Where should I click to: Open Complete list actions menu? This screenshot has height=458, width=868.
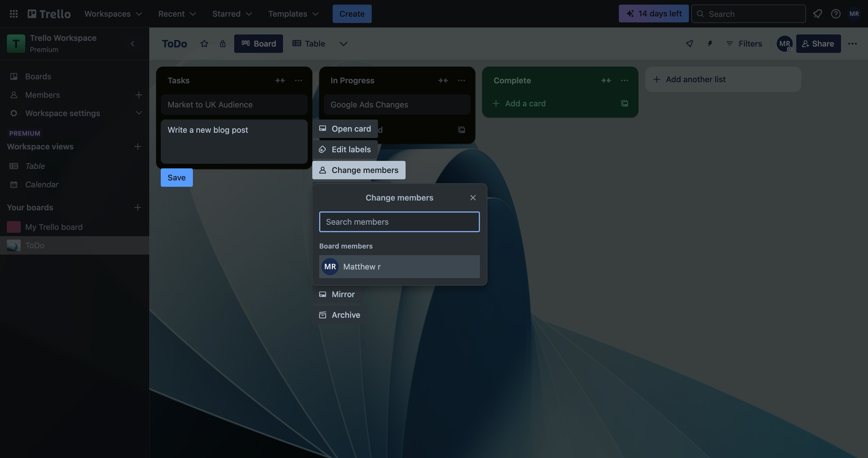(624, 80)
